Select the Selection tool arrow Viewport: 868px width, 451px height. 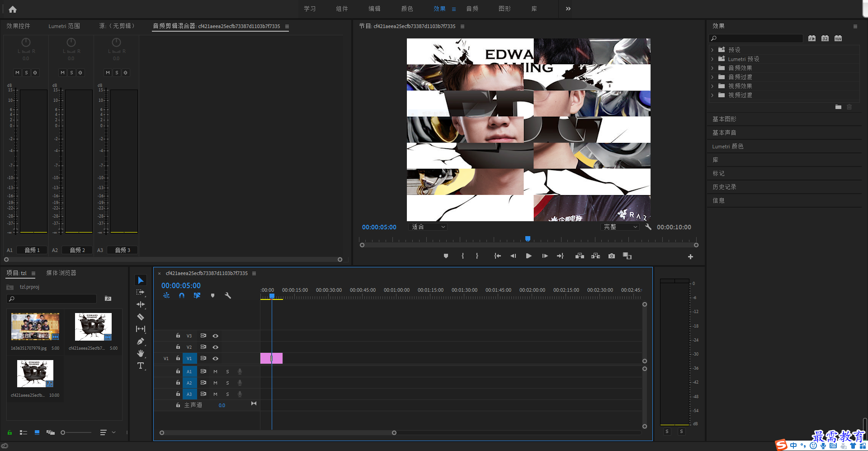pyautogui.click(x=141, y=280)
